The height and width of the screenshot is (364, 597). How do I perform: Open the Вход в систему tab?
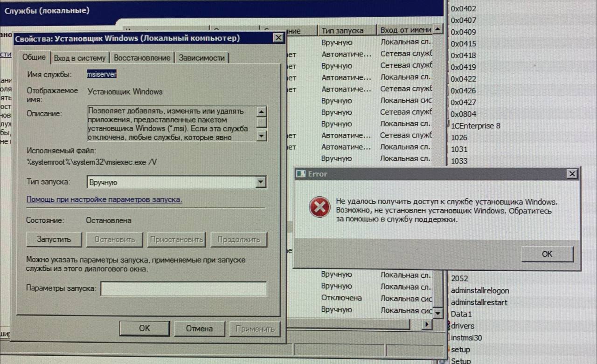80,58
